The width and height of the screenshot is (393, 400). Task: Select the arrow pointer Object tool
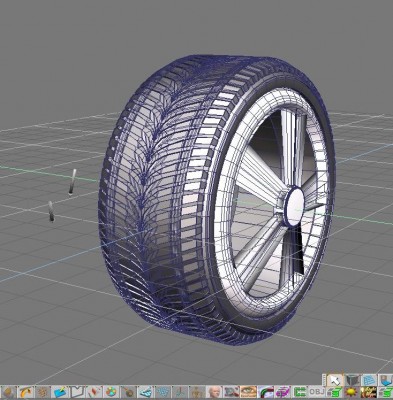(335, 380)
